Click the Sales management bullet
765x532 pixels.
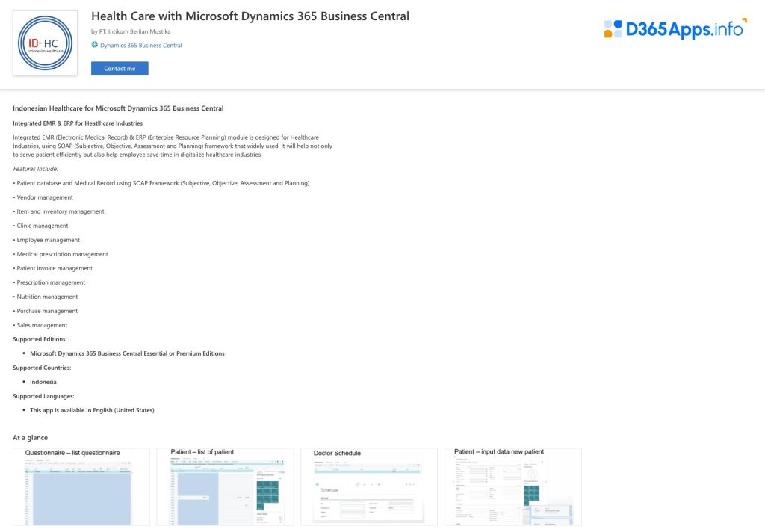(40, 325)
